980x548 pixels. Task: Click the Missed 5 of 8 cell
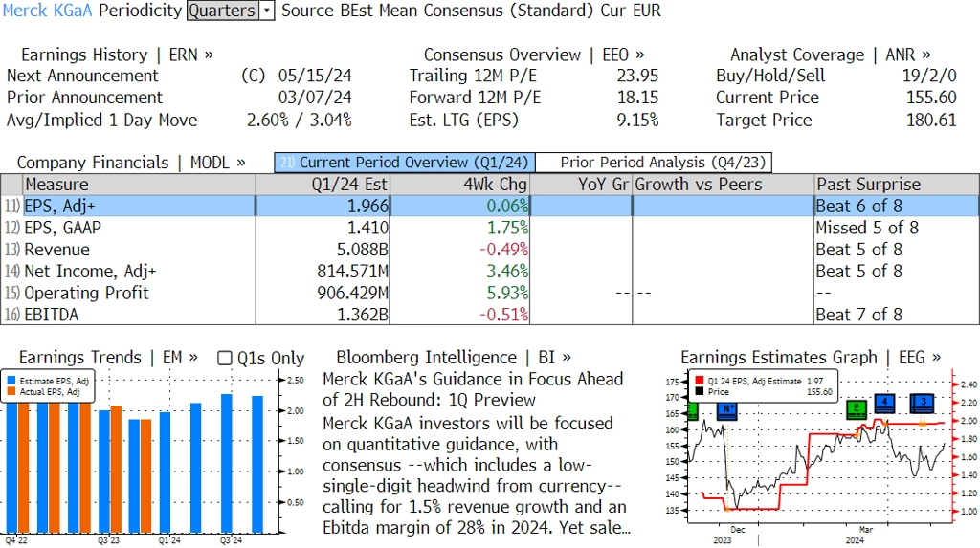point(867,228)
